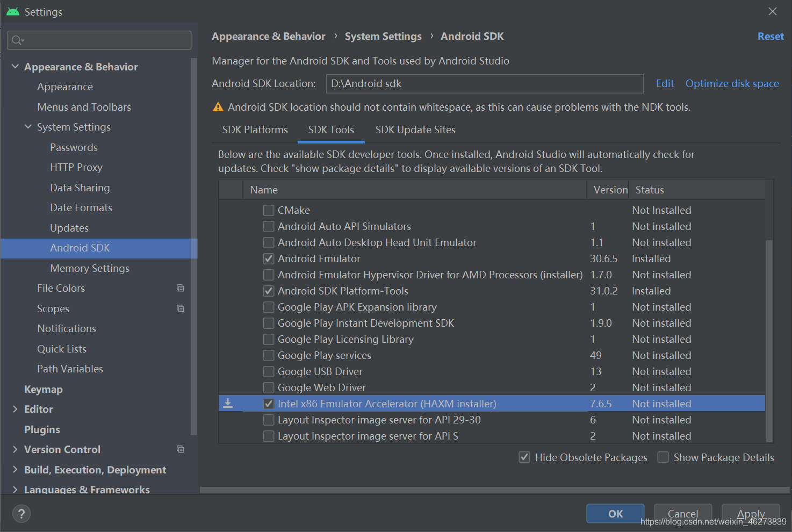Click the Android SDK Location path field

[485, 84]
